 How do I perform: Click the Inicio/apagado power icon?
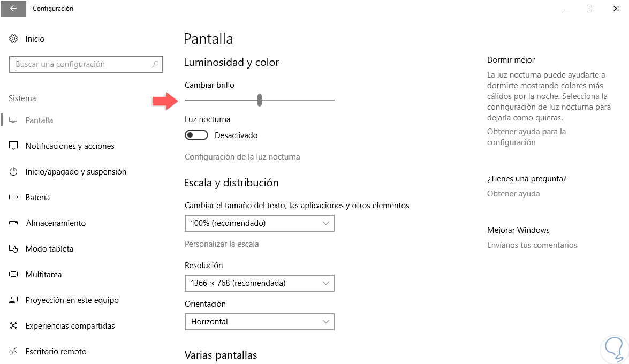coord(14,172)
